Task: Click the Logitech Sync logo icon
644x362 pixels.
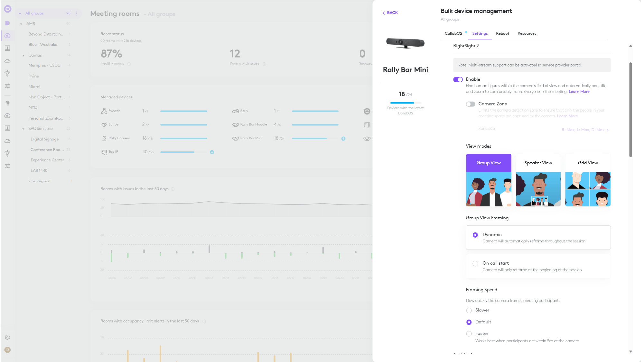Action: [8, 9]
